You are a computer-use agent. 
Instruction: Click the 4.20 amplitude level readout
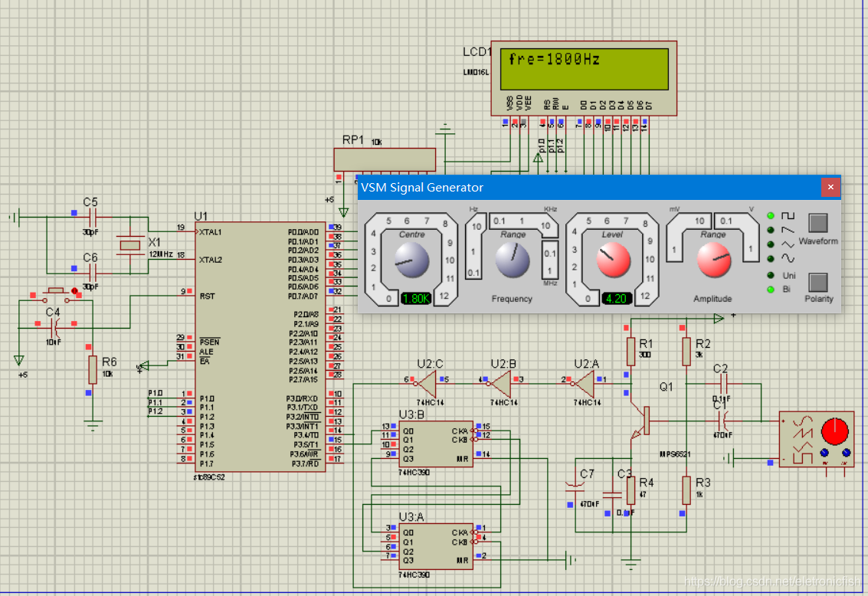(616, 299)
